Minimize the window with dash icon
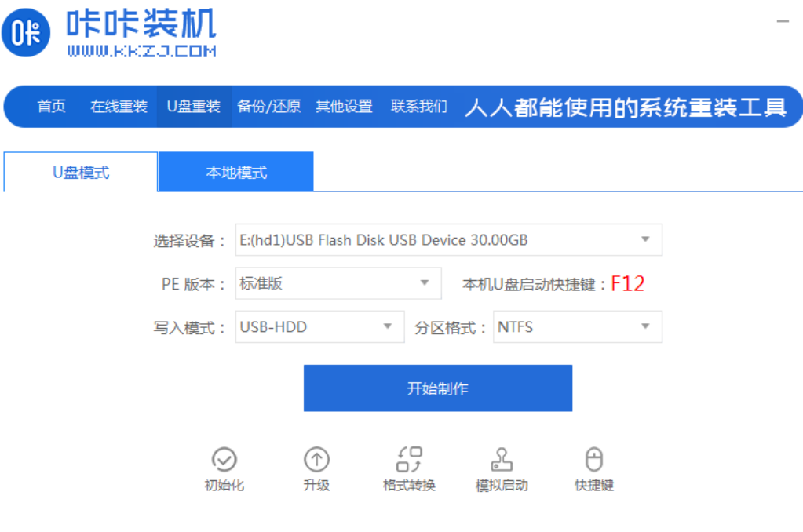The width and height of the screenshot is (803, 532). tap(783, 21)
